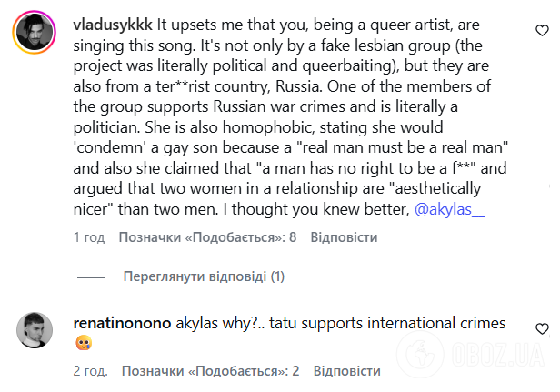Screen dimensions: 560x392
Task: Click the 1 год timestamp
Action: [89, 237]
